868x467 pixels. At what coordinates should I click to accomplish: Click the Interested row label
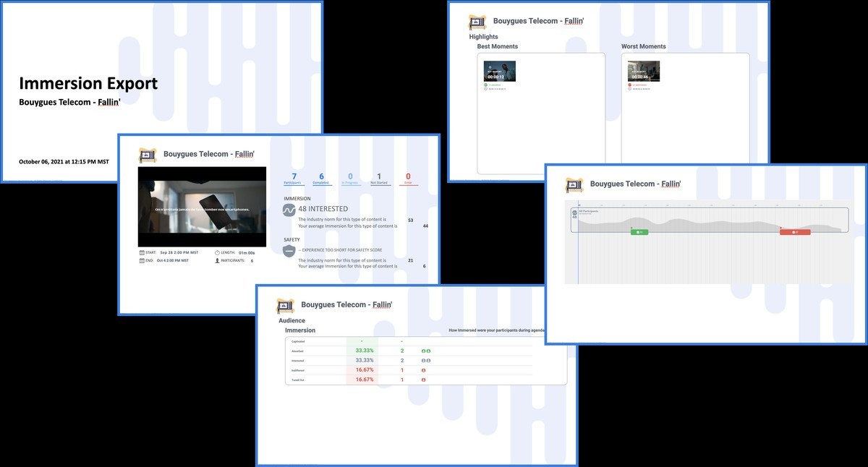tap(297, 360)
